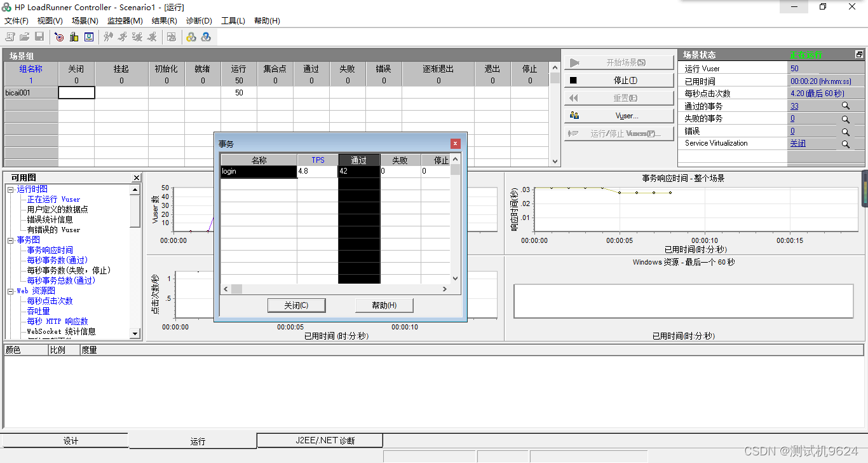Select 用户定义的数据点 graph

[57, 209]
